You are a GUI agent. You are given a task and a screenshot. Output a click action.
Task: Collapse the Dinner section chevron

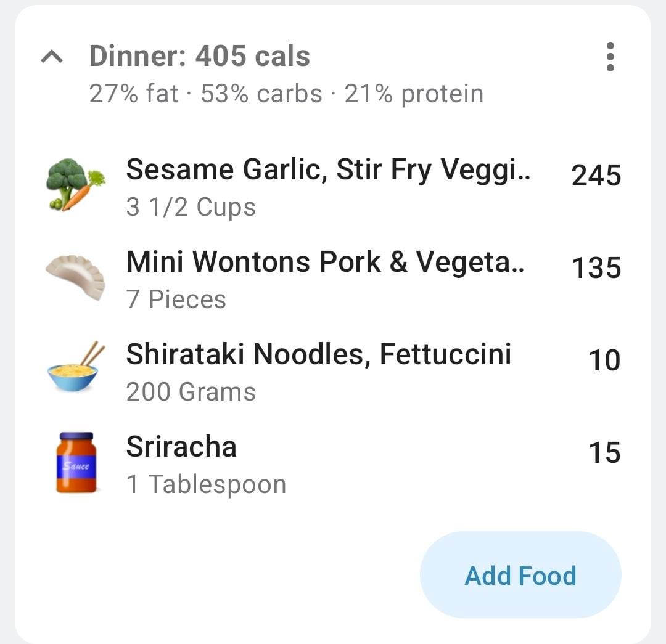tap(52, 57)
